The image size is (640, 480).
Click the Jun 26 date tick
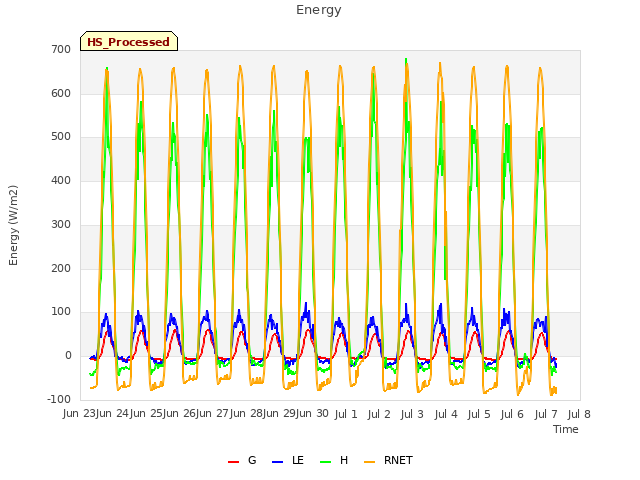pyautogui.click(x=178, y=413)
